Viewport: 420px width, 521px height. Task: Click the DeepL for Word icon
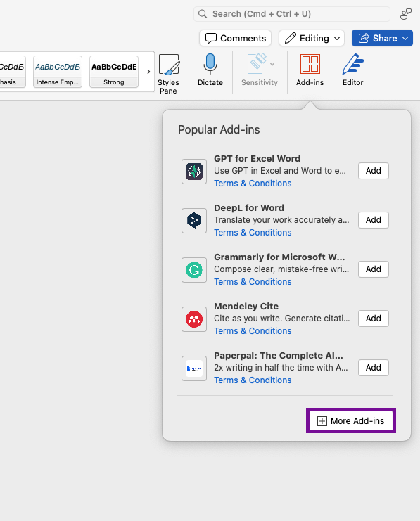(194, 221)
